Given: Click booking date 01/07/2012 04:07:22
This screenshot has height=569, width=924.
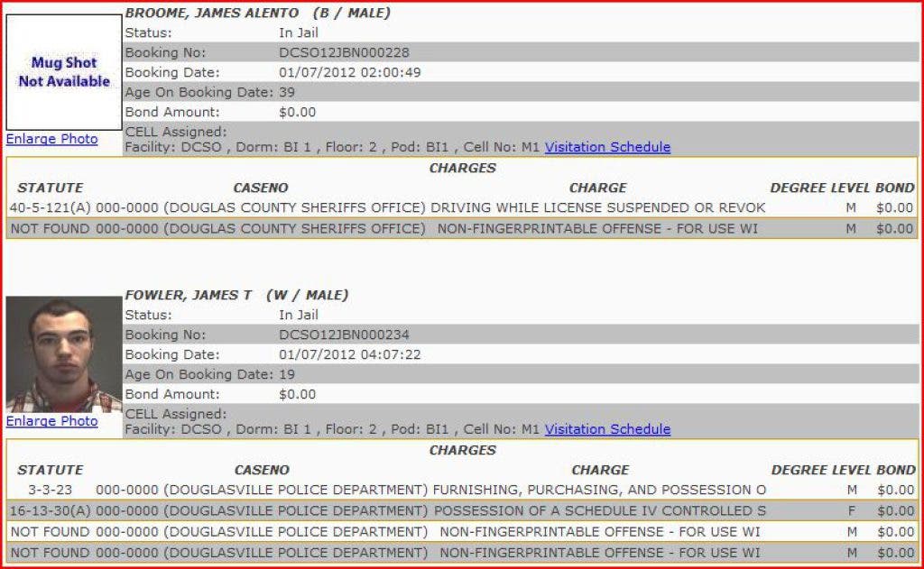Looking at the screenshot, I should tap(349, 354).
